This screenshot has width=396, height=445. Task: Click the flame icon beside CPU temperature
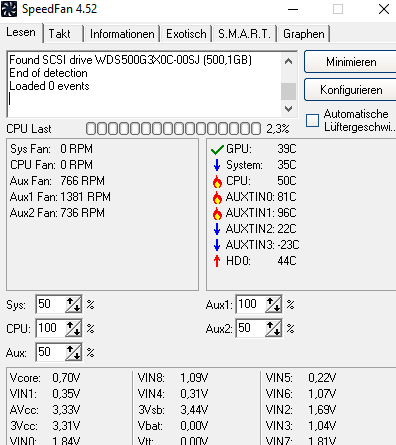217,181
